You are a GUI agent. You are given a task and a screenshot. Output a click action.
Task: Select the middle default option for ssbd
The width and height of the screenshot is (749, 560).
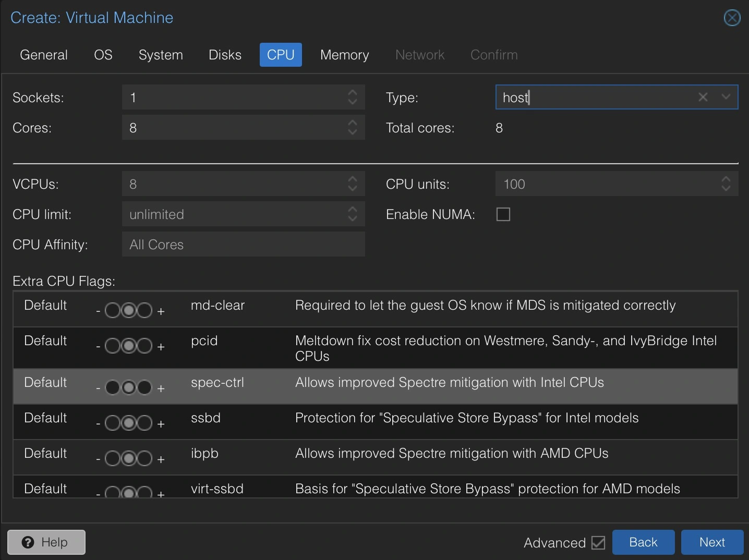click(128, 423)
